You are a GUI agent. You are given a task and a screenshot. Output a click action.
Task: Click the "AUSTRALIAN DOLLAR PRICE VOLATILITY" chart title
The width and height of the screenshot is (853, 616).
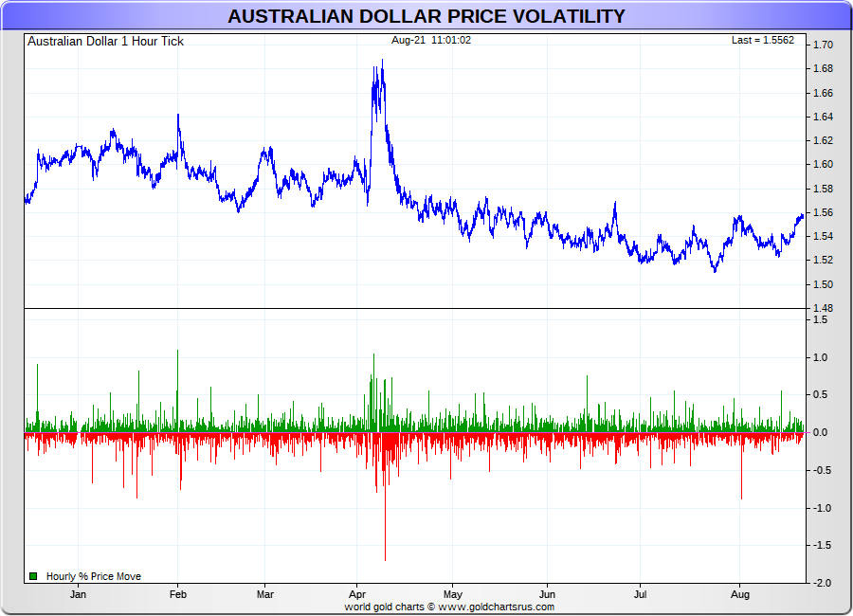(426, 16)
